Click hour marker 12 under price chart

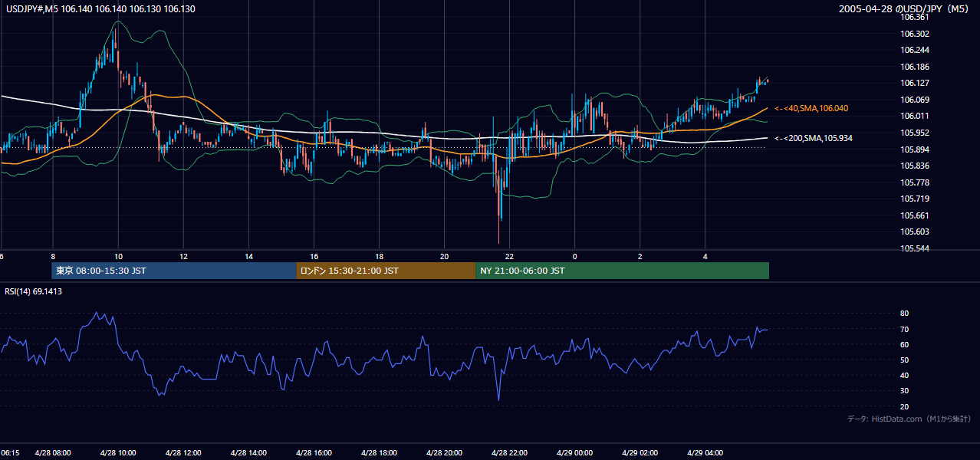coord(183,256)
